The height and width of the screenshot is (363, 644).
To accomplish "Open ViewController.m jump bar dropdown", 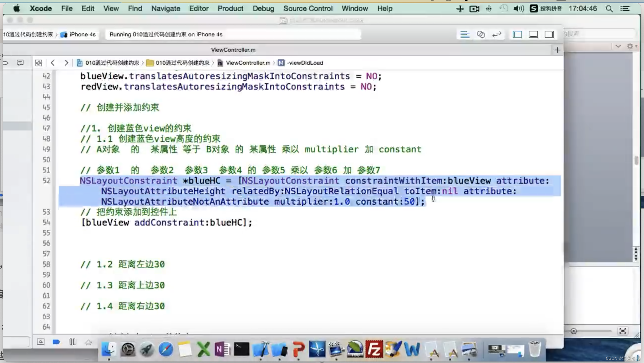I will click(244, 63).
